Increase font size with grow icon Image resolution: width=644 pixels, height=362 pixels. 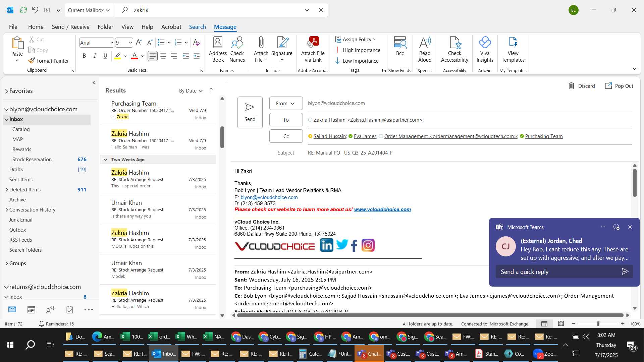coord(139,43)
